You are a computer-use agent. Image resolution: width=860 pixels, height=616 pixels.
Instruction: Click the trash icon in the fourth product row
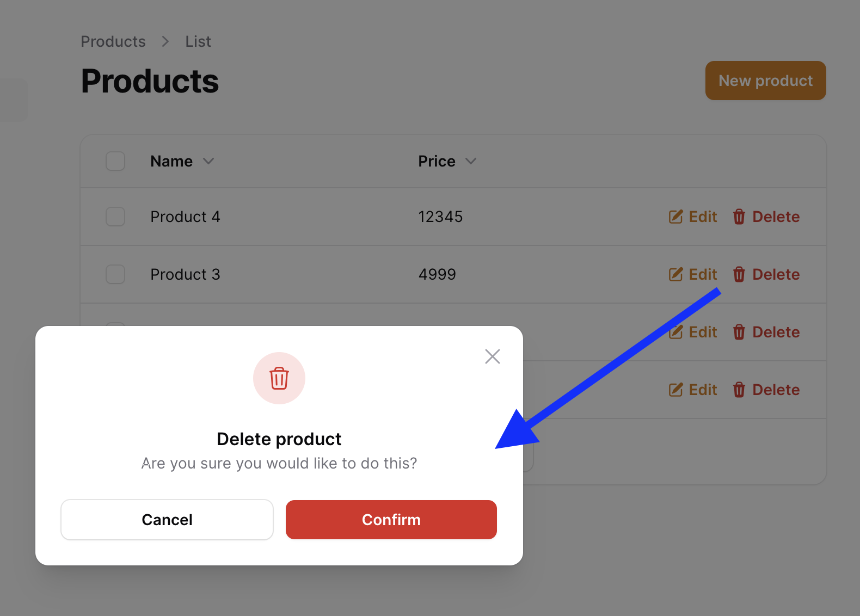coord(739,390)
